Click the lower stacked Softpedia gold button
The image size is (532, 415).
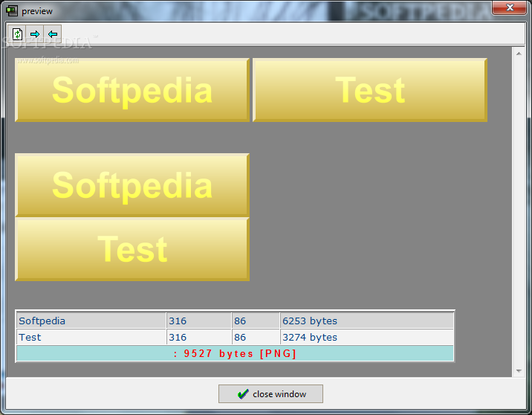132,185
